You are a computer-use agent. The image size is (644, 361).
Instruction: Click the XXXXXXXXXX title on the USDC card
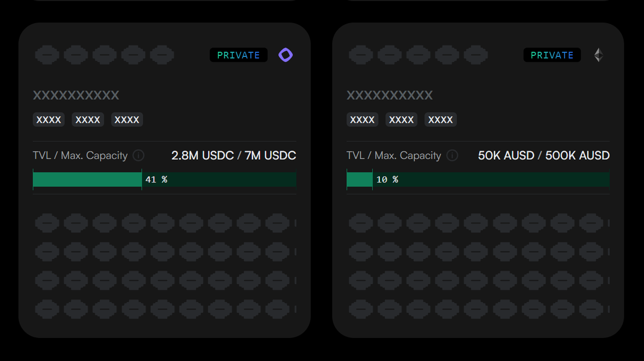point(76,95)
